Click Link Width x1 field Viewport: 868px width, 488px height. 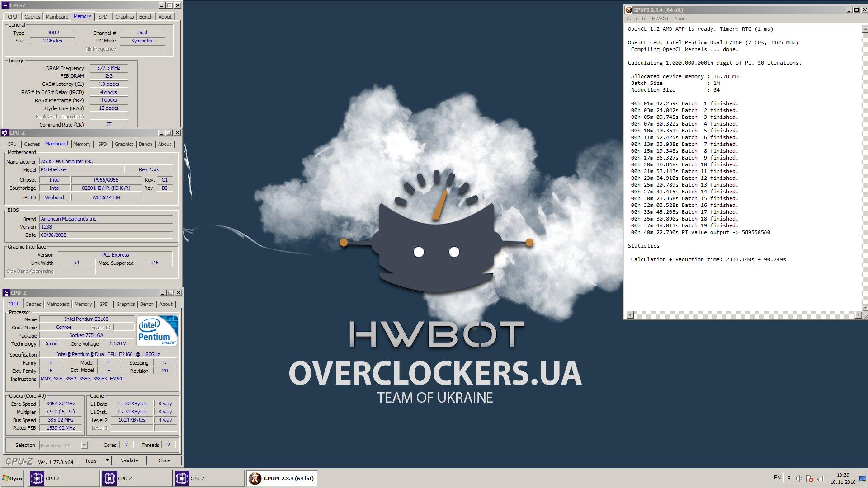[x=76, y=263]
